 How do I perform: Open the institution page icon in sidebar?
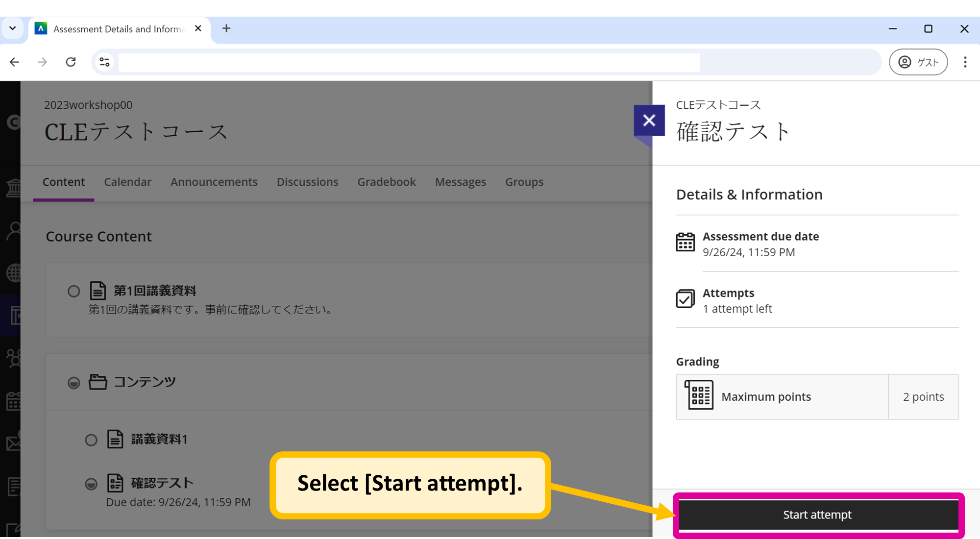tap(14, 188)
